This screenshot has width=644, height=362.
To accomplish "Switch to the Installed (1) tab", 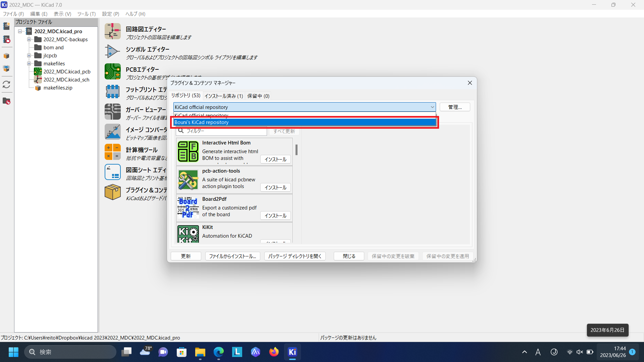I will [x=223, y=96].
